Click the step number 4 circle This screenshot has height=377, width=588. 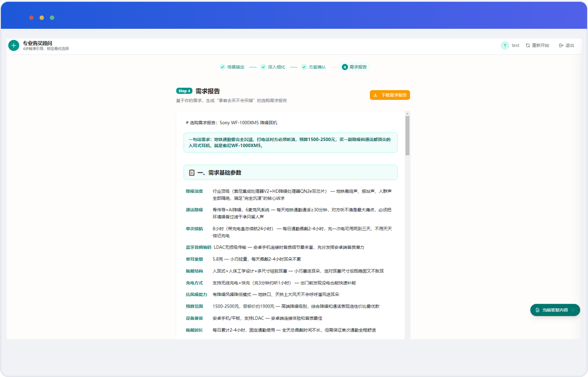[x=345, y=67]
